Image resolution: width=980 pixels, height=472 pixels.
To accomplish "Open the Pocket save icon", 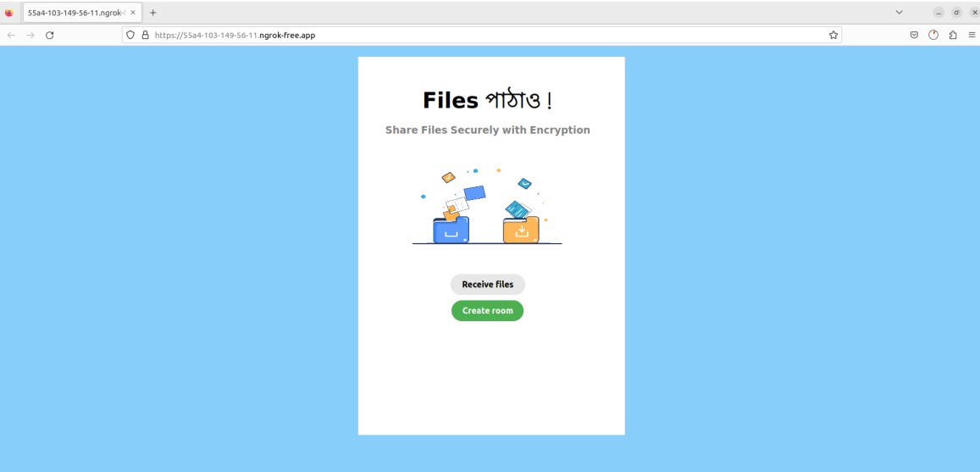I will point(914,35).
